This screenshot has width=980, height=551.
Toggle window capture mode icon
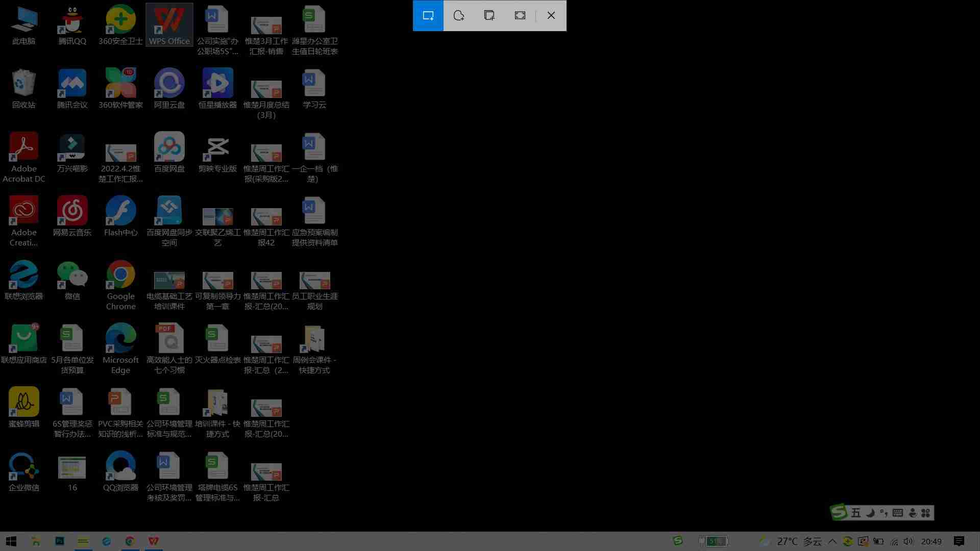click(490, 15)
